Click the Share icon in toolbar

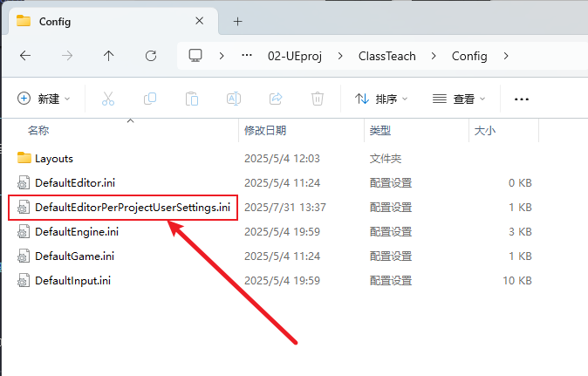276,99
